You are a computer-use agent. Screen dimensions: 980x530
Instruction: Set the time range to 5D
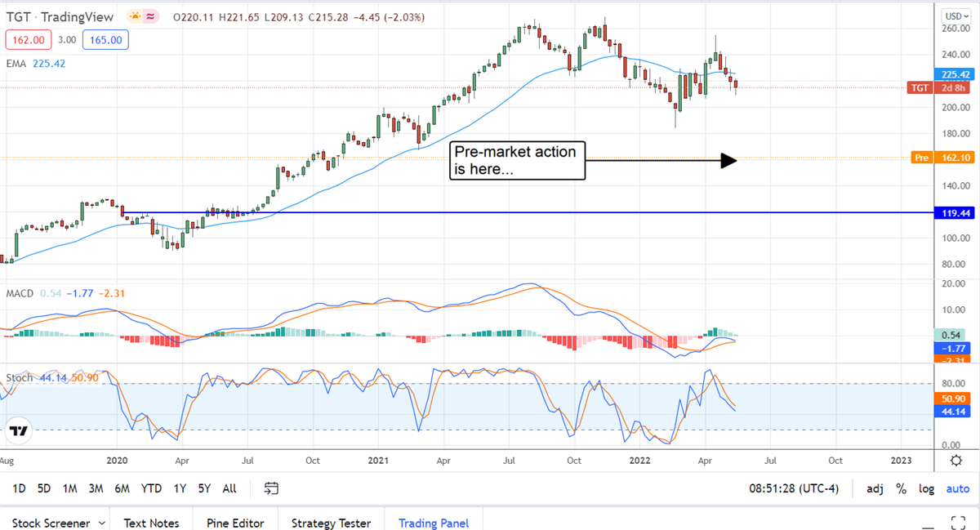[44, 488]
